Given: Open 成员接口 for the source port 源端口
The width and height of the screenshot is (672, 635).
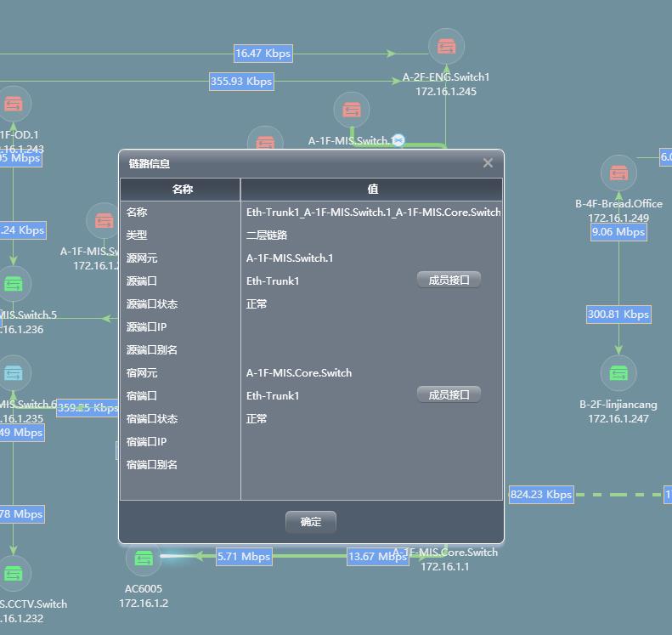Looking at the screenshot, I should click(x=449, y=280).
